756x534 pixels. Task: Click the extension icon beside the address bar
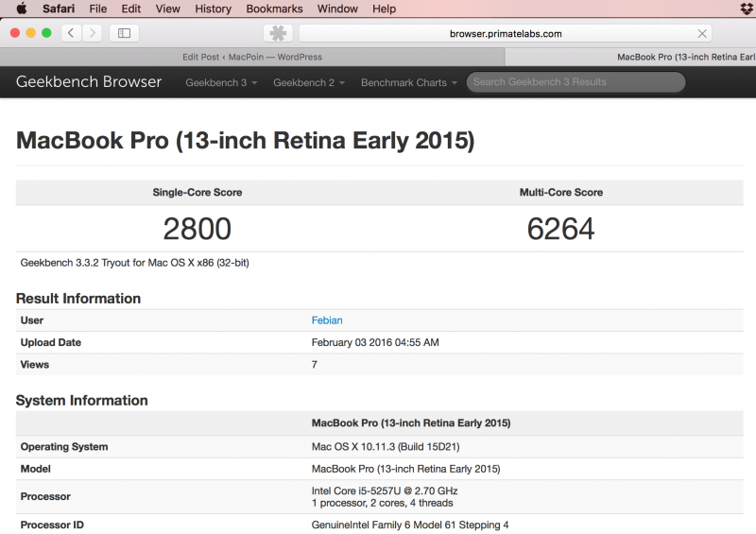[278, 33]
